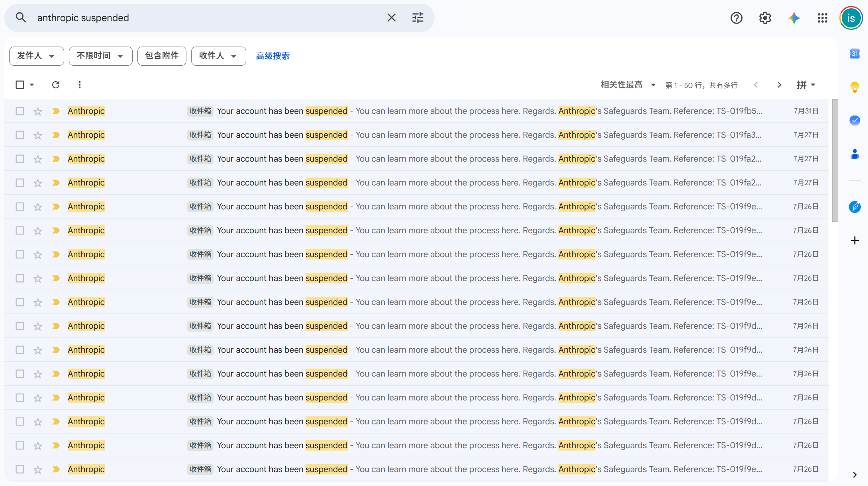Expand the 收件人 filter dropdown
The image size is (868, 486).
pyautogui.click(x=219, y=56)
